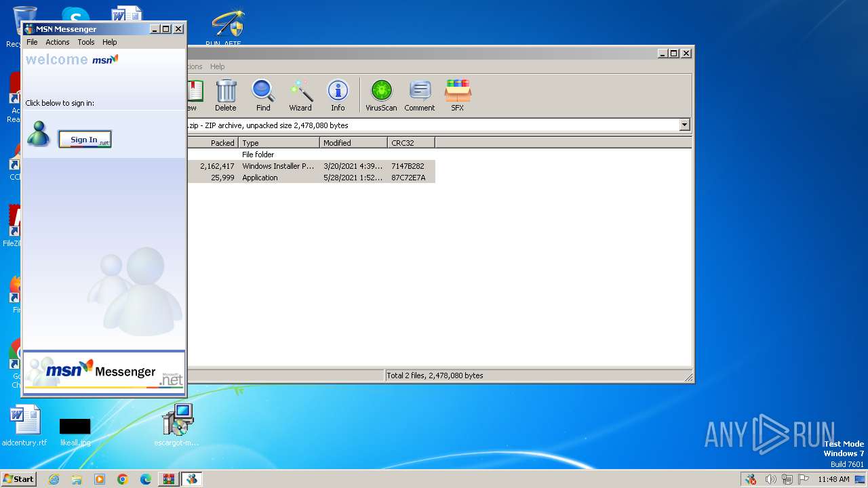Open WinRAR Help menu

pos(217,66)
